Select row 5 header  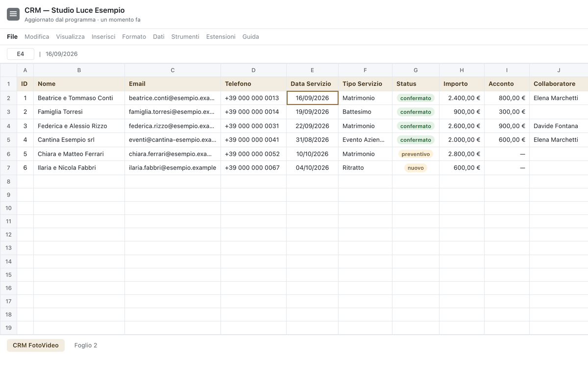pyautogui.click(x=8, y=140)
